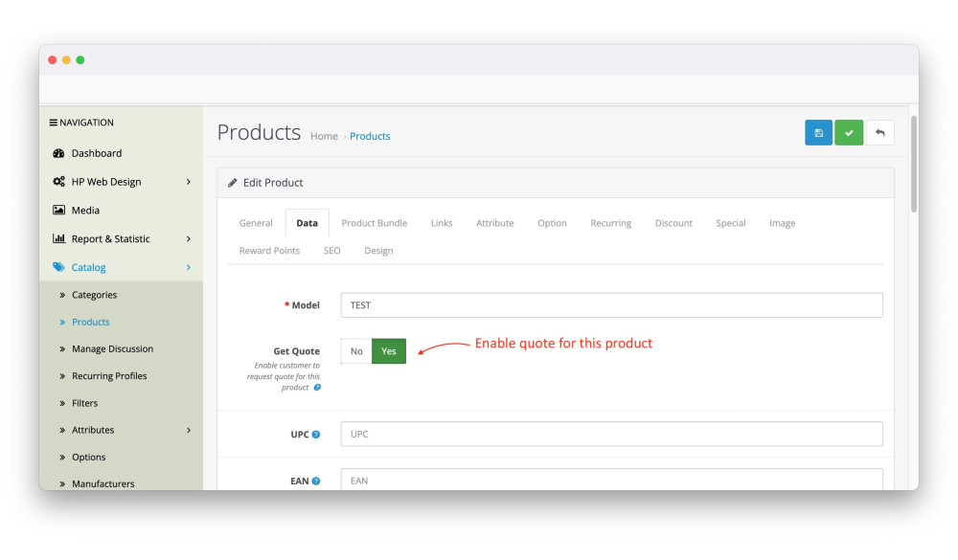Screen dimensions: 958x560
Task: Open Manage Discussion in the sidebar
Action: coord(112,349)
